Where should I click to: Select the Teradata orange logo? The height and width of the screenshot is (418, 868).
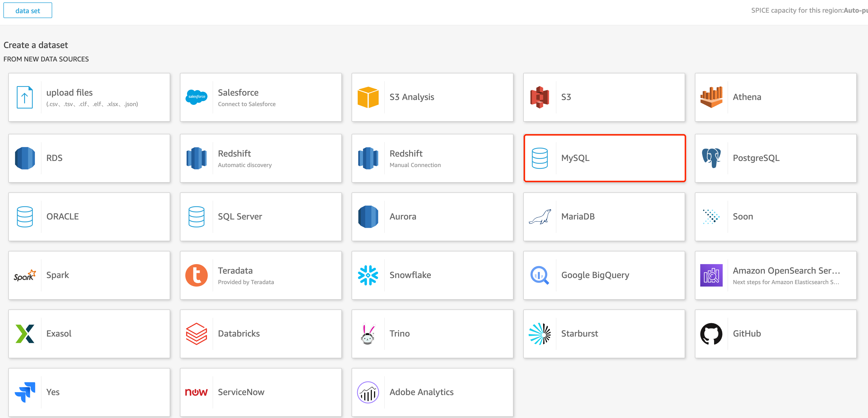click(x=197, y=275)
